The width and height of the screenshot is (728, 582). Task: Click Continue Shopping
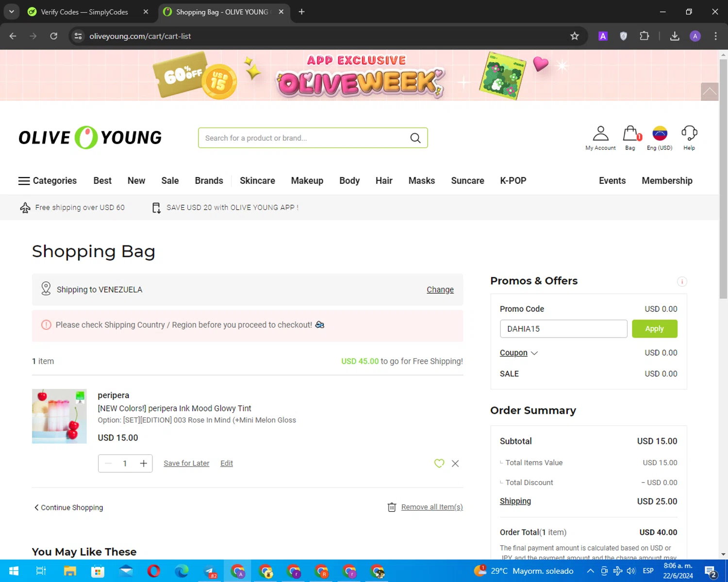[68, 507]
